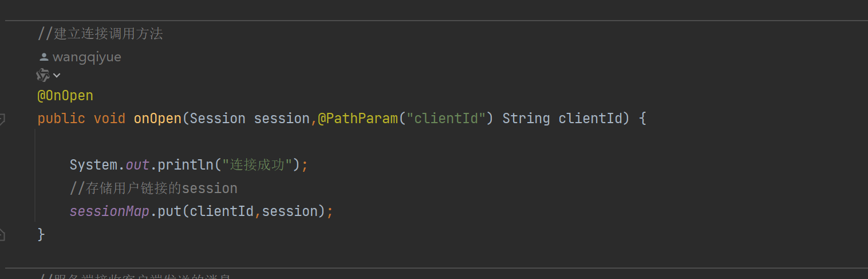
Task: Click the println method call
Action: [x=186, y=165]
